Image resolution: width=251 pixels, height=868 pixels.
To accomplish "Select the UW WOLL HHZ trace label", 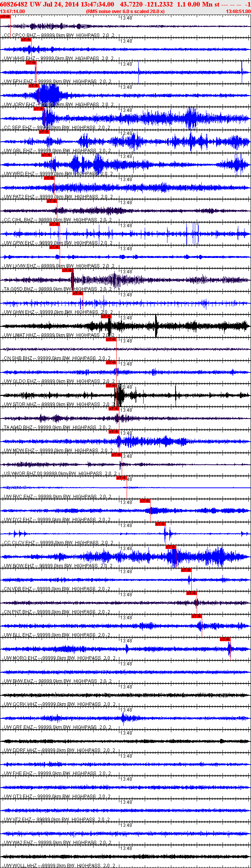I will click(x=60, y=866).
